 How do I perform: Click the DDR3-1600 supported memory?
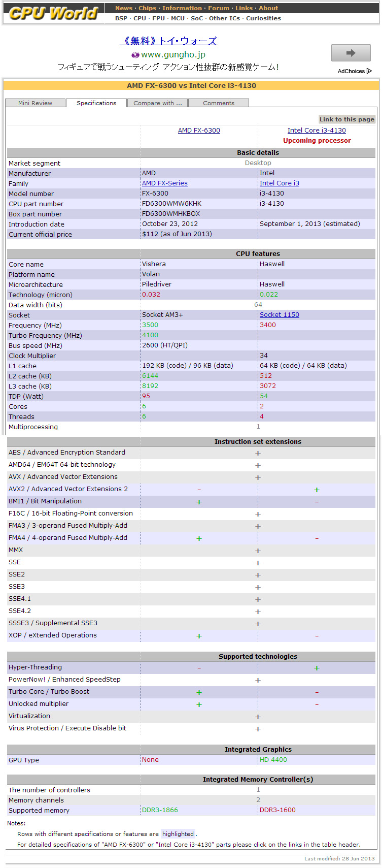click(x=277, y=810)
